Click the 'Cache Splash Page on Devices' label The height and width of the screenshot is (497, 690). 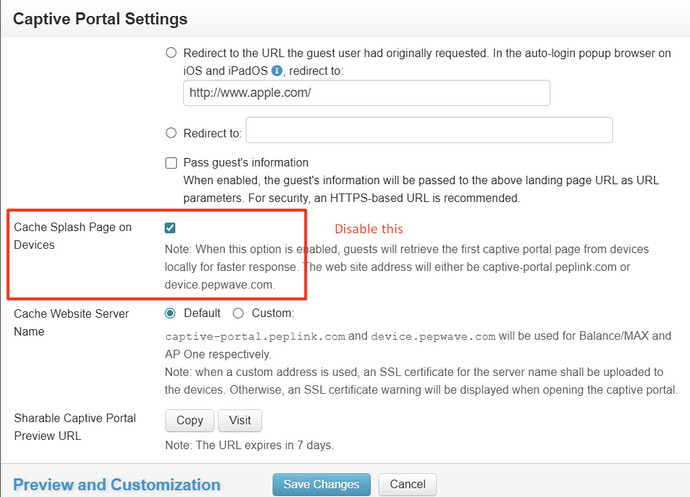(x=72, y=236)
